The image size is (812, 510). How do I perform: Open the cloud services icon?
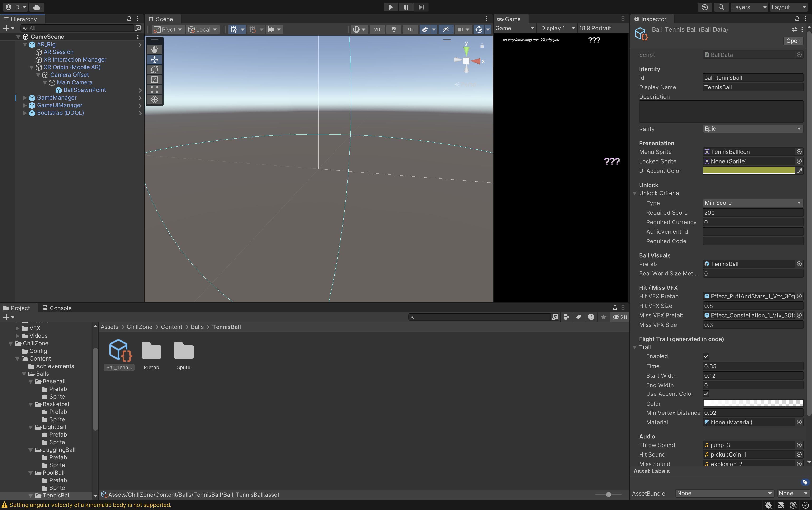(x=37, y=7)
